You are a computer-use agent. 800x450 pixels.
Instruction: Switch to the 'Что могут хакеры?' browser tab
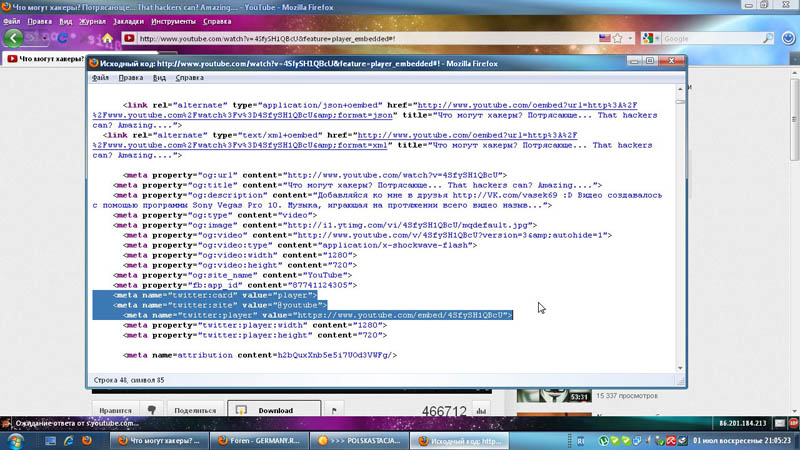click(46, 59)
